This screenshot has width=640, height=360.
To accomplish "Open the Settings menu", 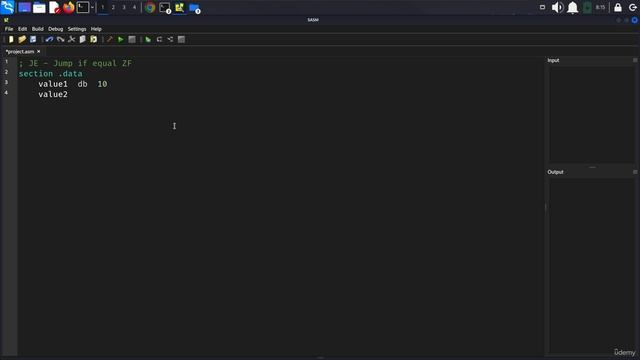I will [77, 29].
